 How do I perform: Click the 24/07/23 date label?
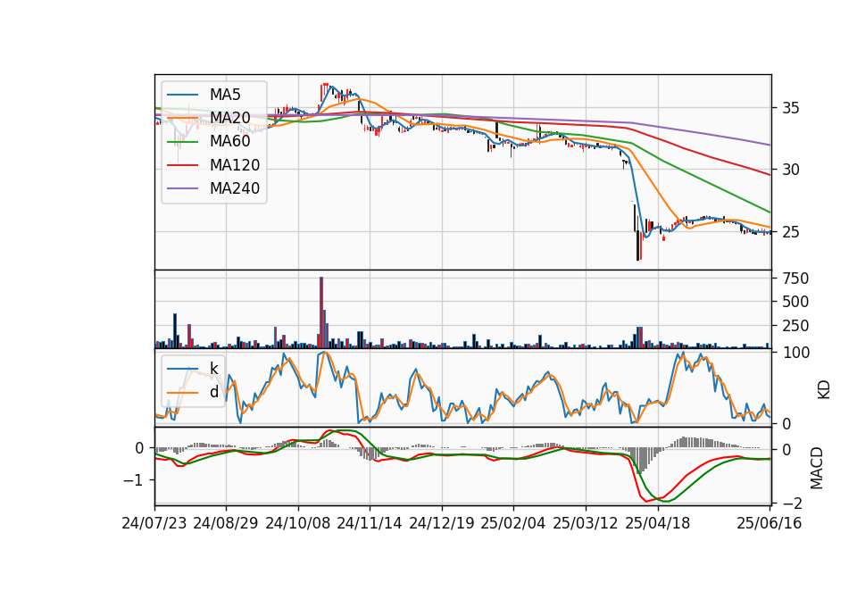[x=154, y=523]
